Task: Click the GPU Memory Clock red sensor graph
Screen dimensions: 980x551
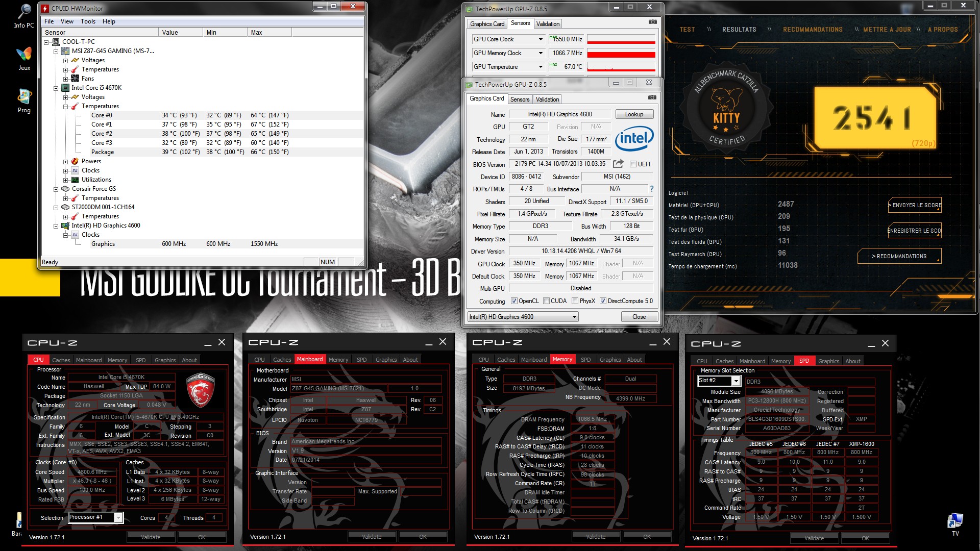Action: 621,53
